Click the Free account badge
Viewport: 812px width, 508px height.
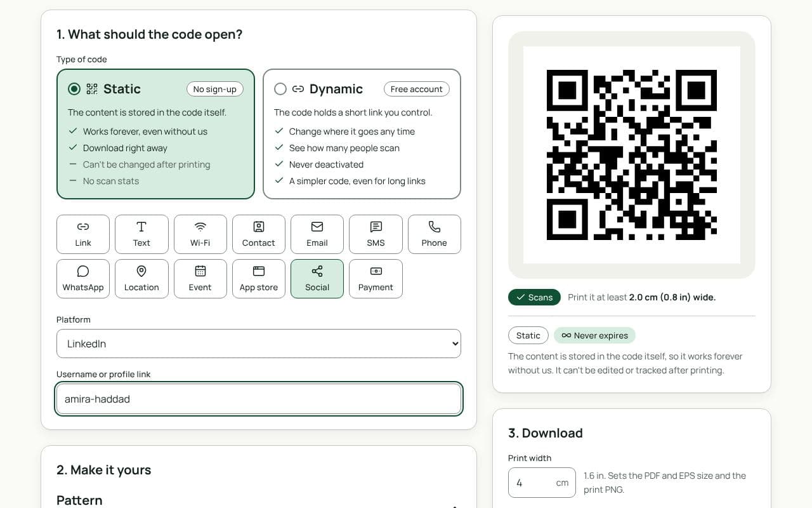click(417, 89)
